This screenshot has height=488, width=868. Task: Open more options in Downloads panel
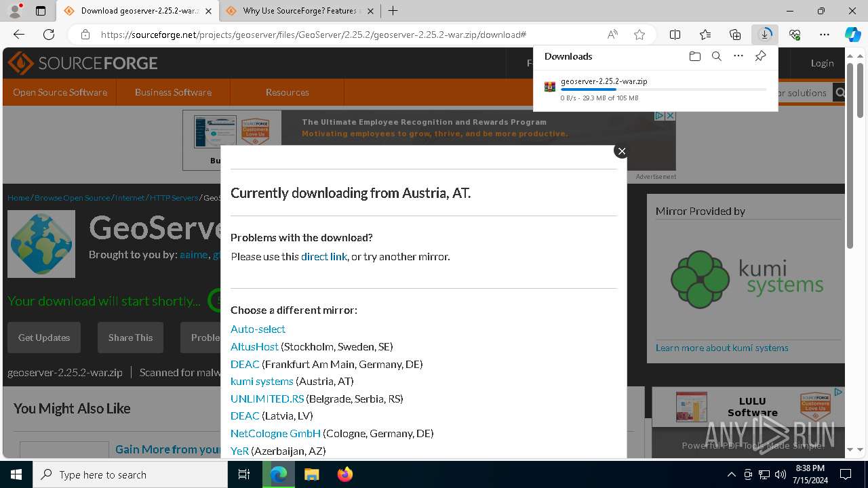(x=738, y=56)
